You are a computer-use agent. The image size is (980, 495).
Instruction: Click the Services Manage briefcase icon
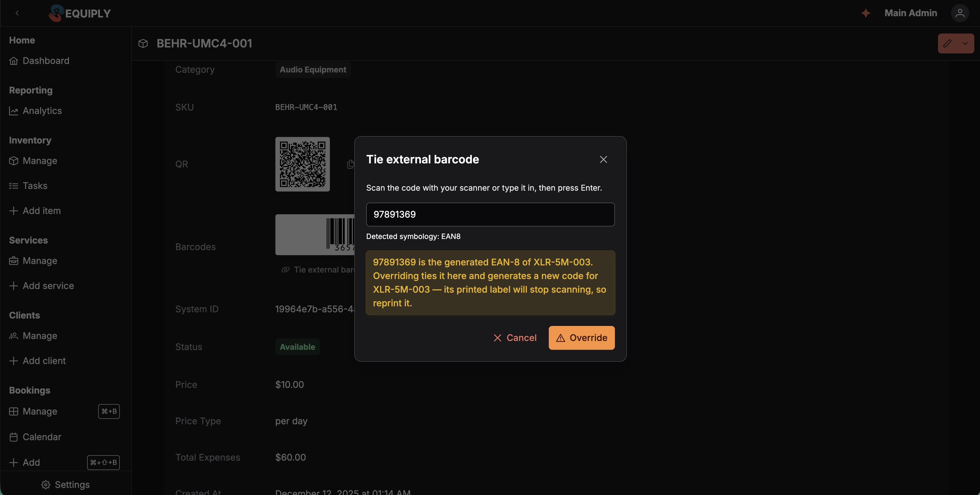(14, 261)
